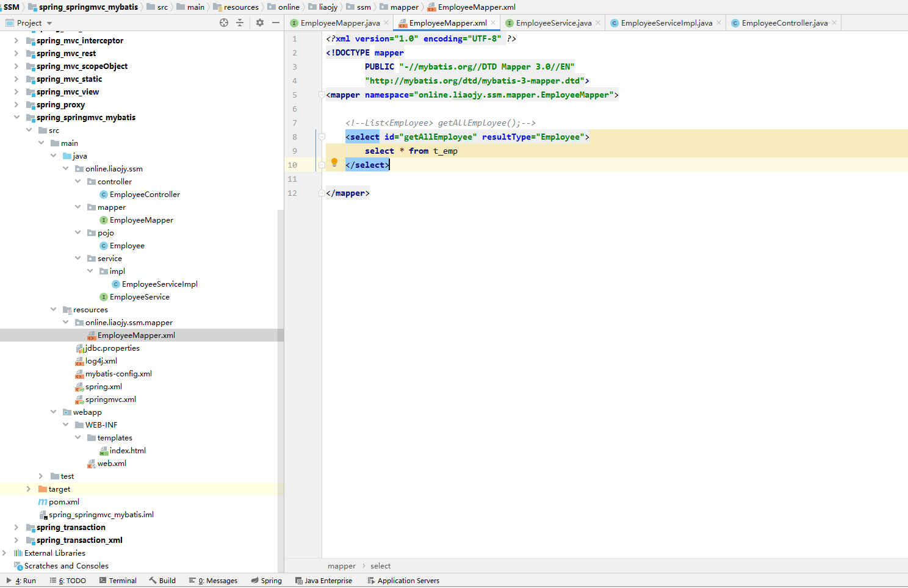The height and width of the screenshot is (588, 908).
Task: Close the EmployeeController.java tab
Action: 834,23
